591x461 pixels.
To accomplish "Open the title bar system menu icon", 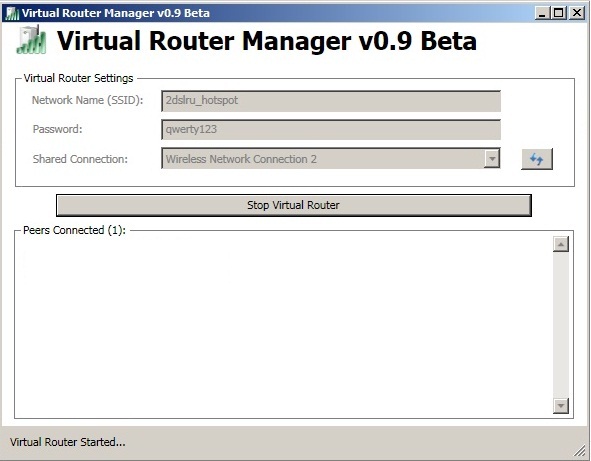I will [12, 14].
